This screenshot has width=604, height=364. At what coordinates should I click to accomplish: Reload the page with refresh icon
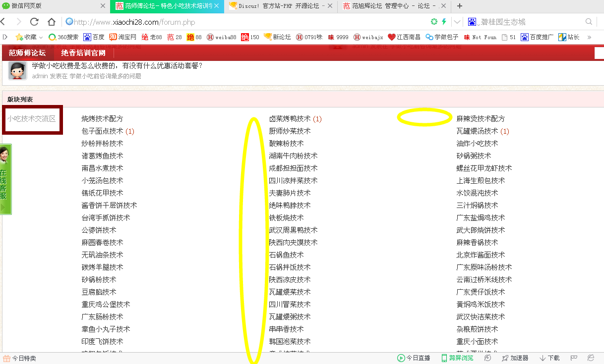pos(34,22)
